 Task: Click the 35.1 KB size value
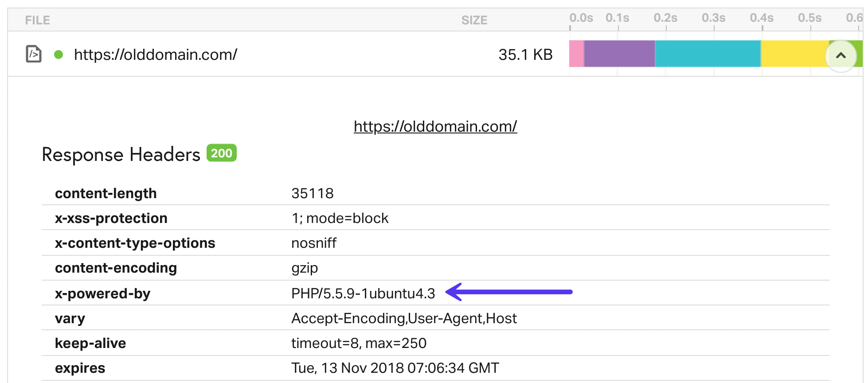[x=525, y=55]
